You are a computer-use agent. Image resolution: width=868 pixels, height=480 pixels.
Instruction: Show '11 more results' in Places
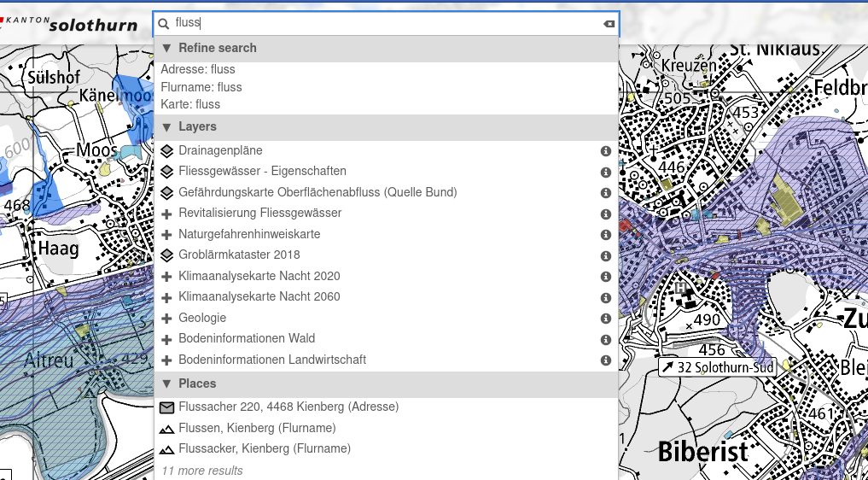(x=202, y=471)
